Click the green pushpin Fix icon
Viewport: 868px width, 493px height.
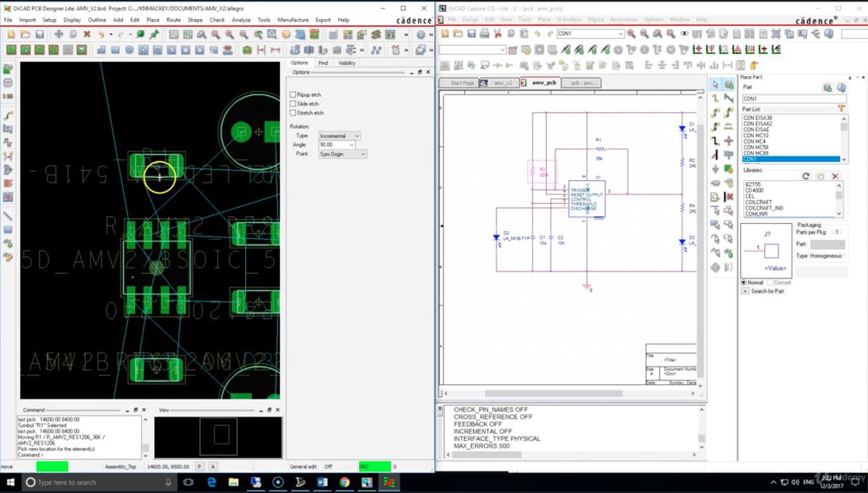[154, 34]
